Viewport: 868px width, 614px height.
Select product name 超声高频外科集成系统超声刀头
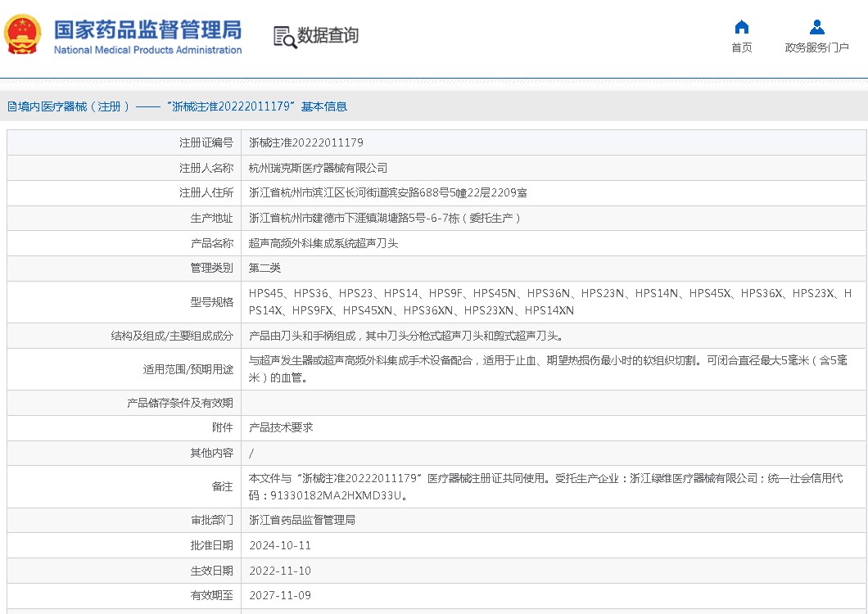(323, 243)
